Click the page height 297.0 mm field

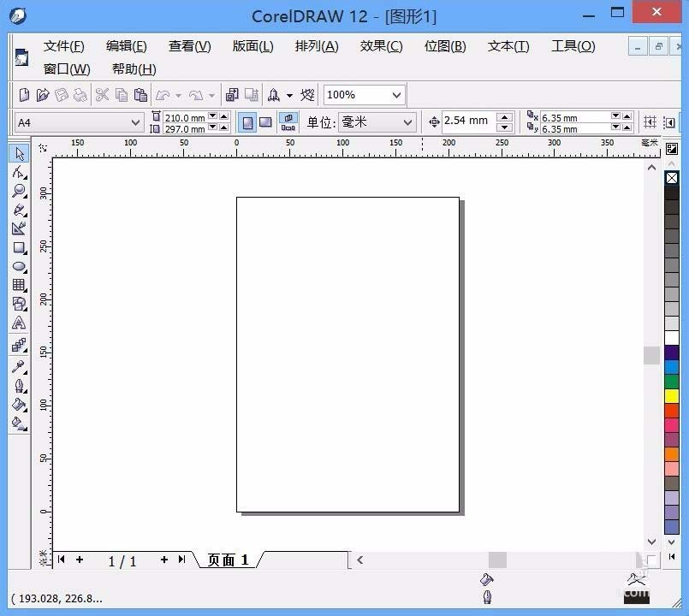click(x=186, y=128)
